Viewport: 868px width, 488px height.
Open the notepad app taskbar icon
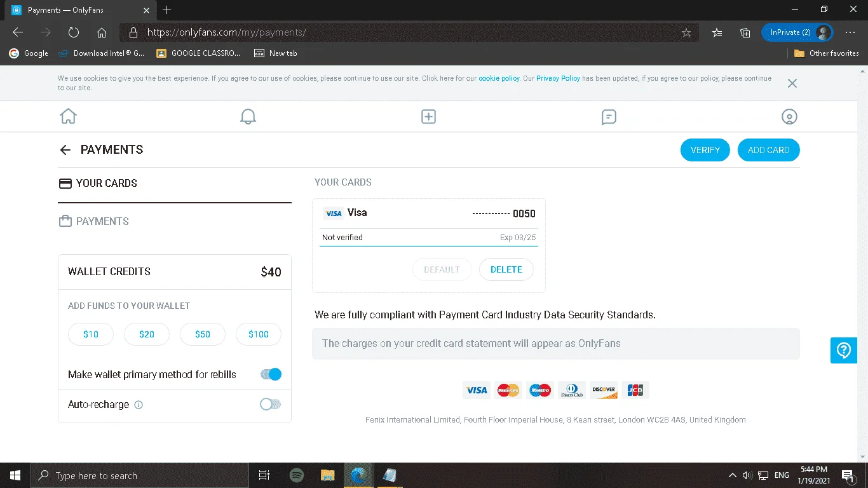tap(390, 475)
